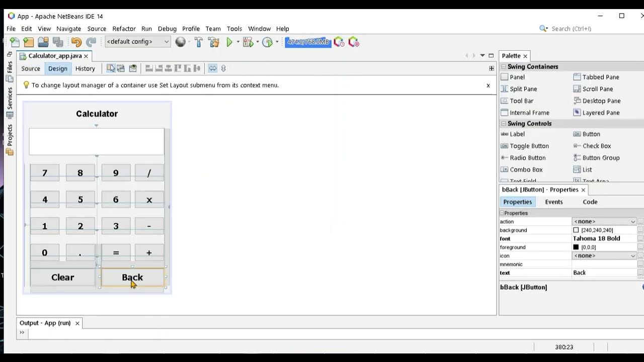Pick Toggle Button from the palette

[x=525, y=146]
